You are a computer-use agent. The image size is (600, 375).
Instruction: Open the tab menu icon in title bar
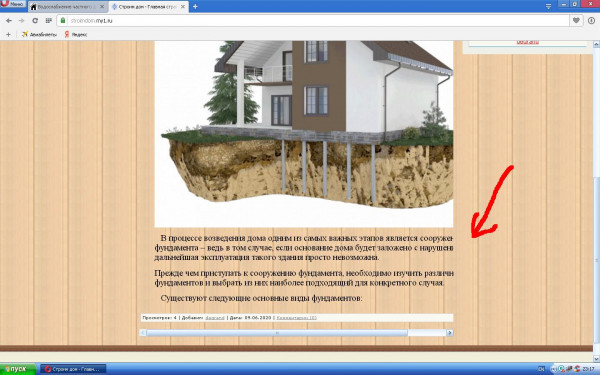point(548,7)
